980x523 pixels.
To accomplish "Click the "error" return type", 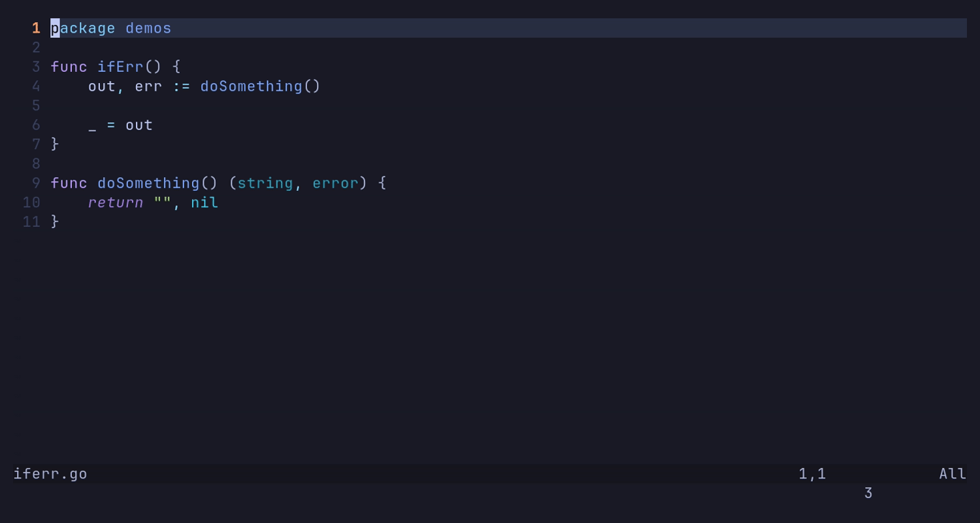I will (335, 183).
